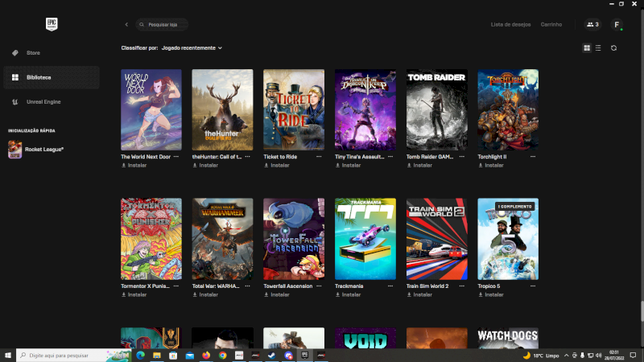This screenshot has width=644, height=362.
Task: Open the friends list icon
Action: click(592, 25)
